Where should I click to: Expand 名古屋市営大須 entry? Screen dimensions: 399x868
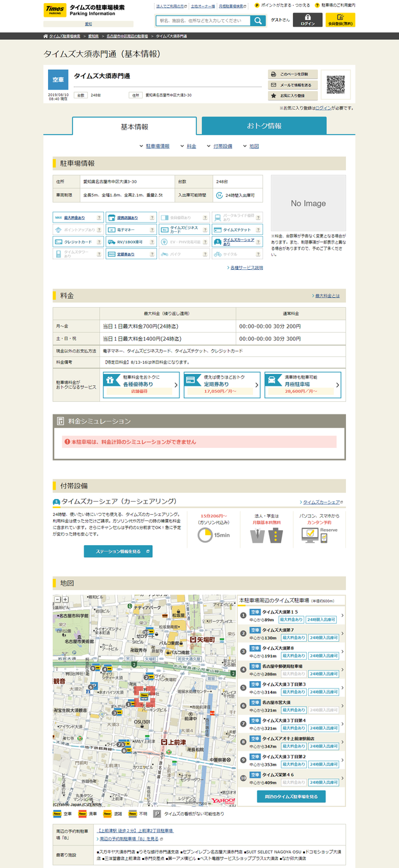click(x=292, y=706)
